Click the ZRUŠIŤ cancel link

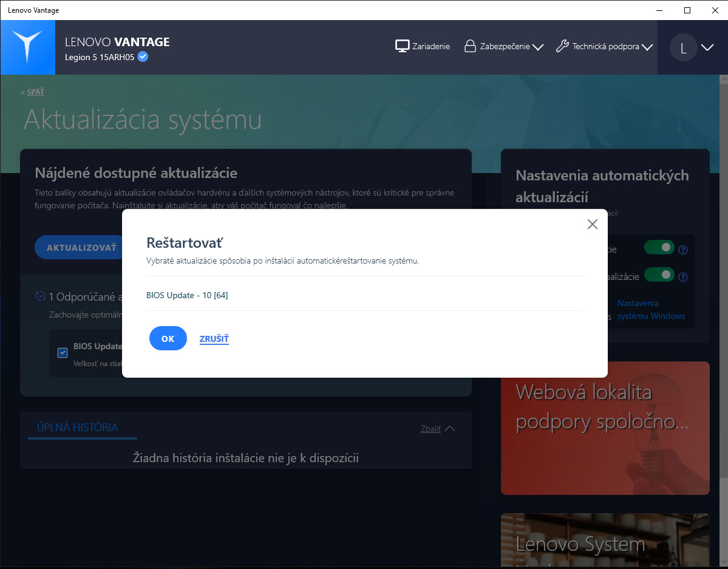(x=214, y=339)
